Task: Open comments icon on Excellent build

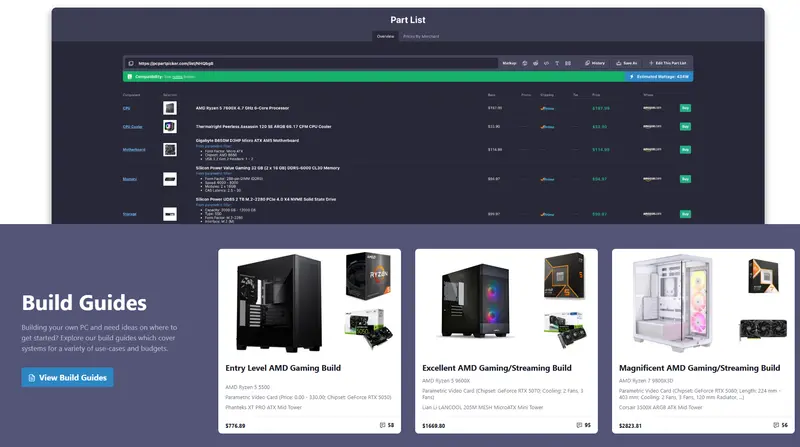Action: 579,425
